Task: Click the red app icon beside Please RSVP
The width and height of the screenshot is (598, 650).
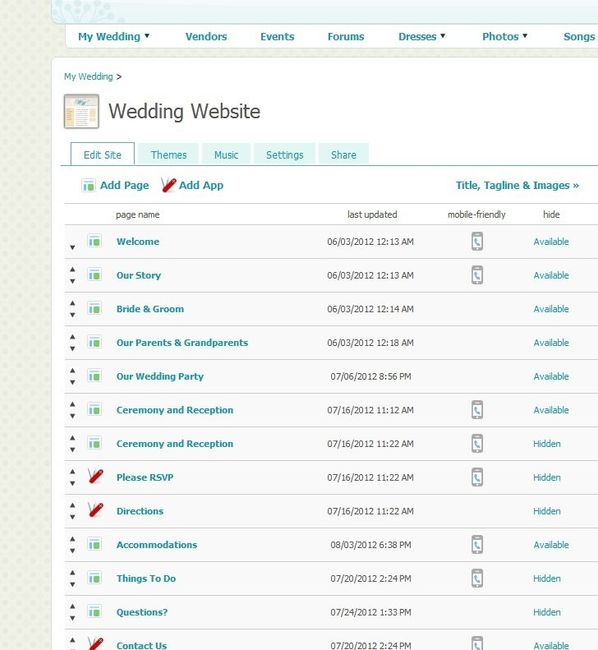Action: 95,476
